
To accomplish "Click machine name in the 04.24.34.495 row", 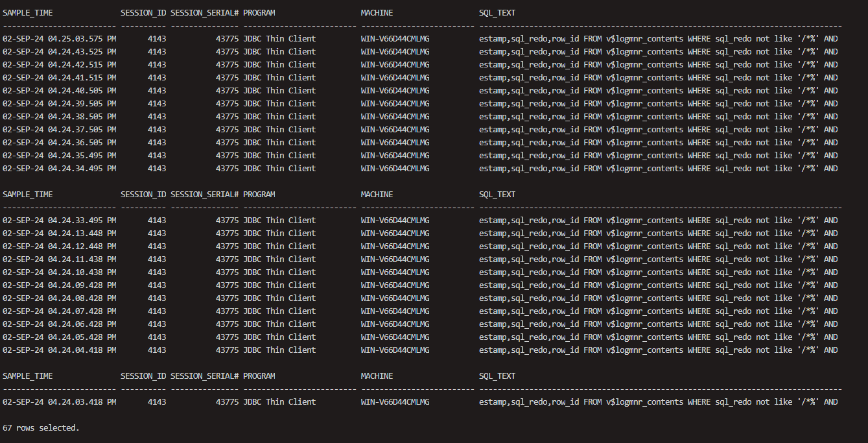I will [395, 169].
